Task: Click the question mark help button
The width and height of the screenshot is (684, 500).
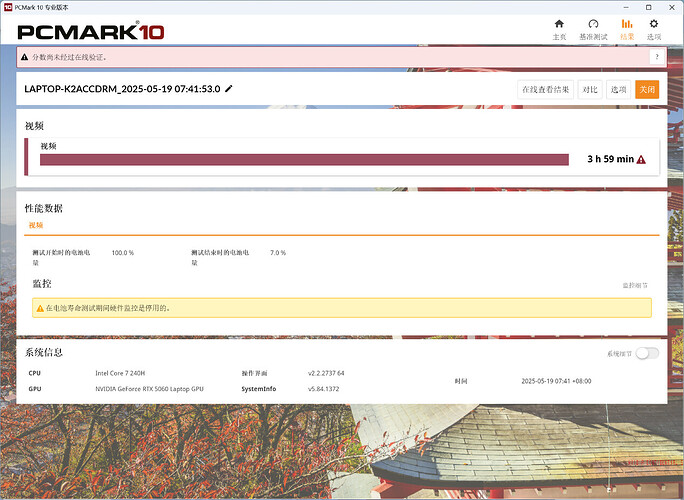Action: pos(657,57)
